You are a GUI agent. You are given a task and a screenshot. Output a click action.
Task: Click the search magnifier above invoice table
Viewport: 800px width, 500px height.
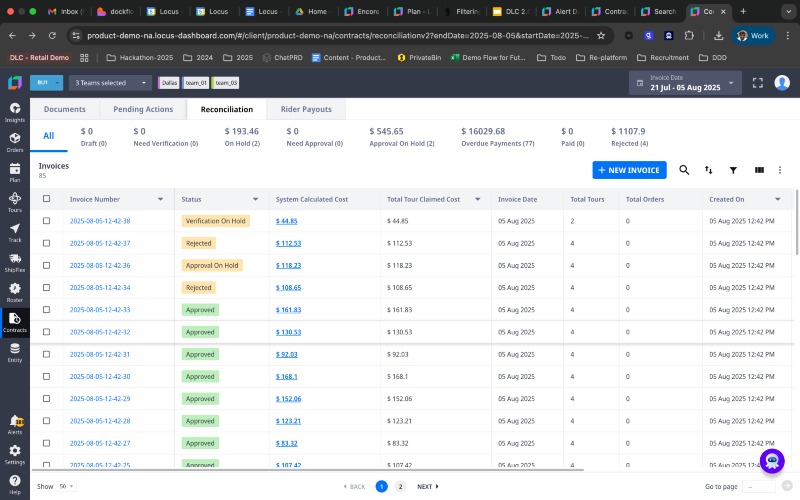(684, 170)
